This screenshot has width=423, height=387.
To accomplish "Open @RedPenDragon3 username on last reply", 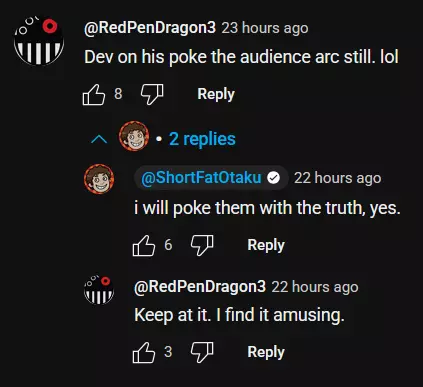I will click(200, 287).
